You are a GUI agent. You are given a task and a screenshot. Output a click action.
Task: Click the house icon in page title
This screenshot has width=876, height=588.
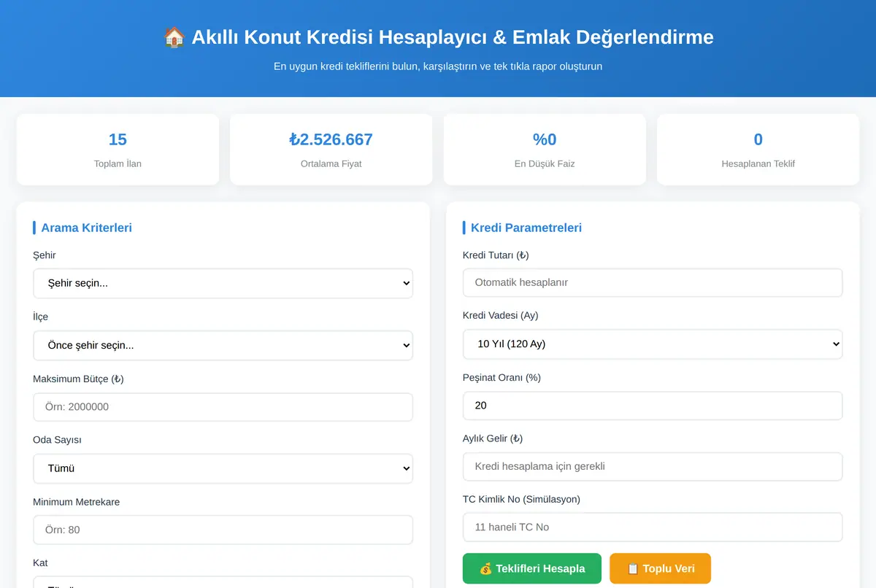[174, 37]
